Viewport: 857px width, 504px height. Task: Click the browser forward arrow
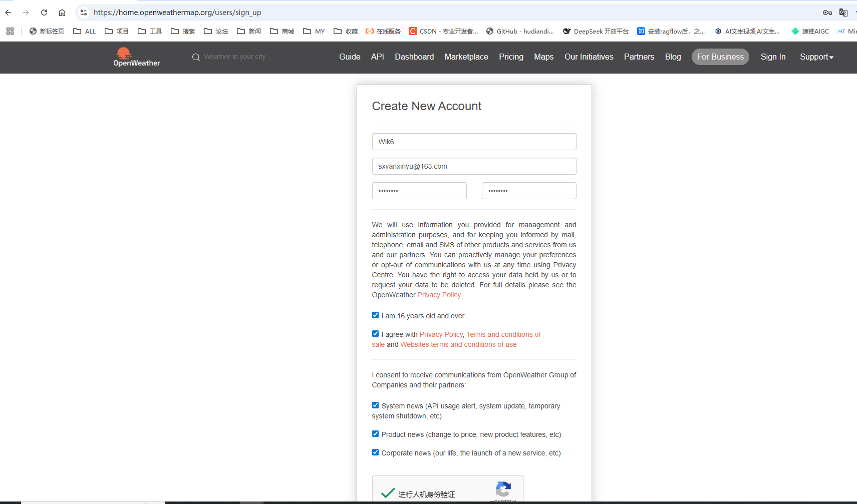point(26,13)
